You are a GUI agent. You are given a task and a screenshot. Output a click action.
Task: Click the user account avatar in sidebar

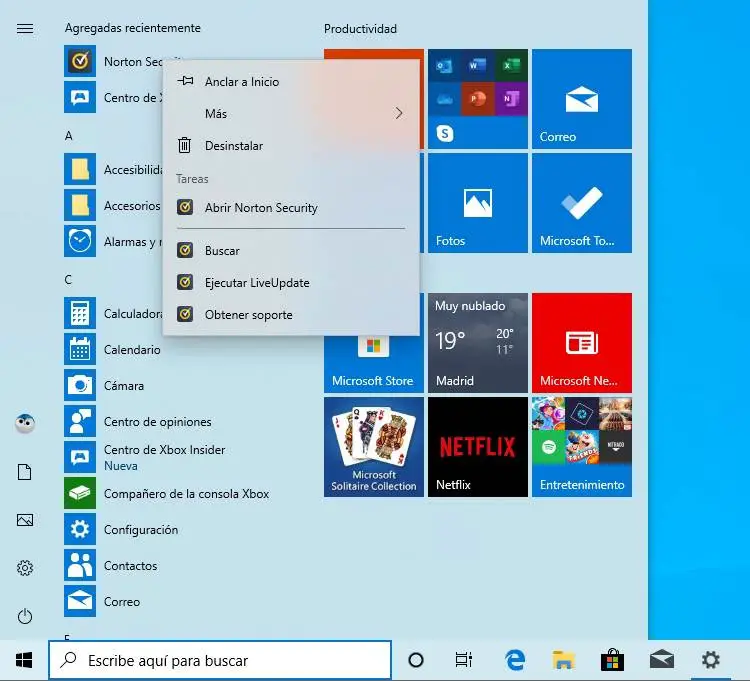pos(25,423)
